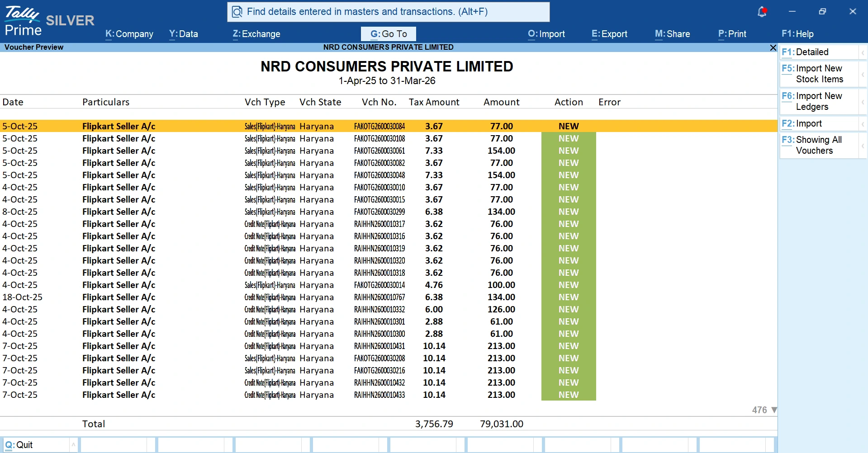Expand the chevron beside F5: Import New Stock Items
This screenshot has height=453, width=868.
(x=863, y=74)
